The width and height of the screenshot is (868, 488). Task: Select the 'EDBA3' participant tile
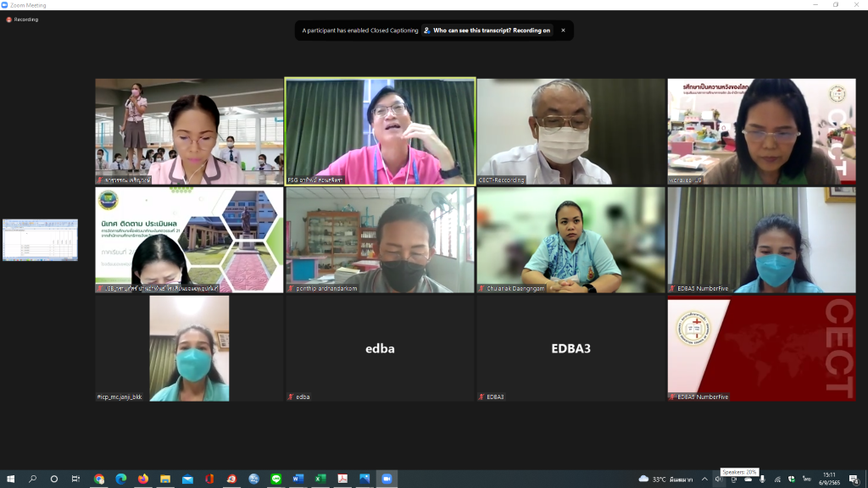pyautogui.click(x=570, y=348)
